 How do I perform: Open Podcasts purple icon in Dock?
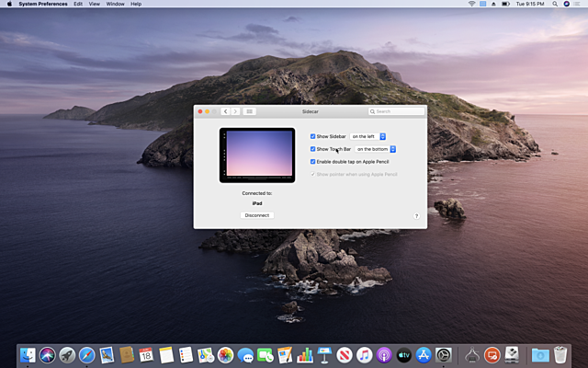384,355
